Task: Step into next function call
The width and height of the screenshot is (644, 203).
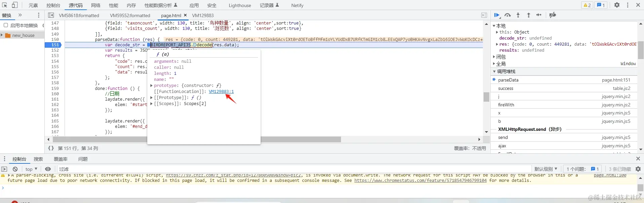Action: (x=518, y=15)
